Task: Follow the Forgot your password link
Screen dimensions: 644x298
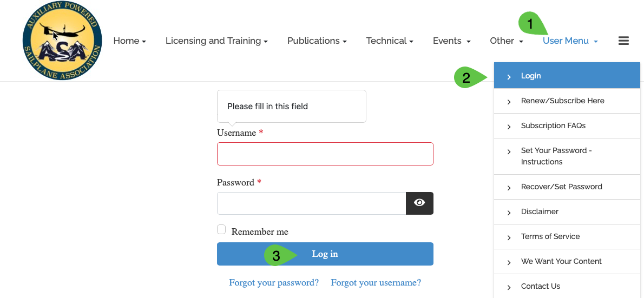Action: pos(274,282)
